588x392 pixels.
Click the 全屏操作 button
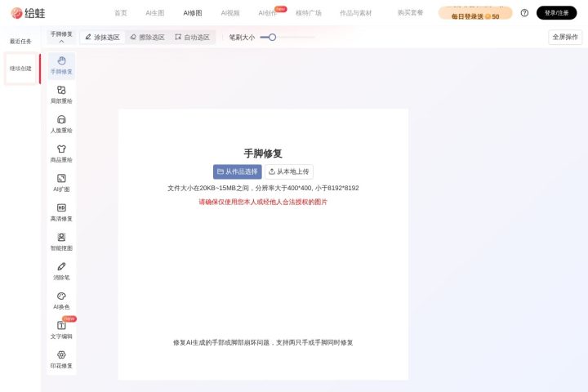coord(565,37)
